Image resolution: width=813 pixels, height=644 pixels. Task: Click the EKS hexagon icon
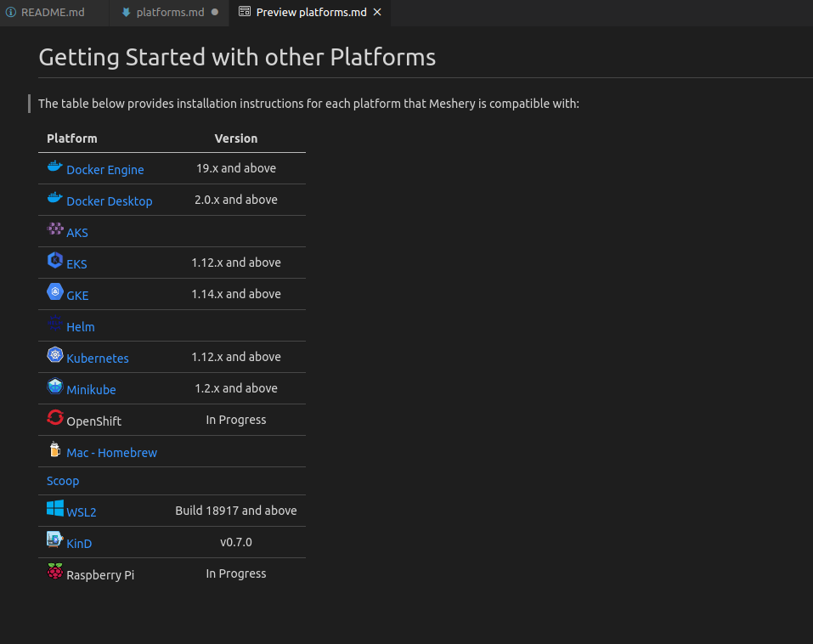coord(55,260)
